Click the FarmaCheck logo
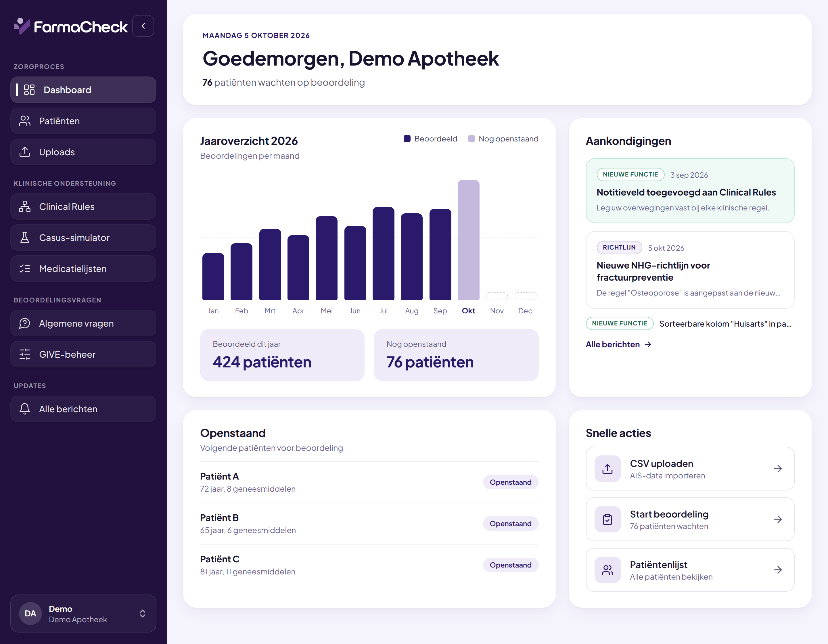828x644 pixels. pos(71,26)
